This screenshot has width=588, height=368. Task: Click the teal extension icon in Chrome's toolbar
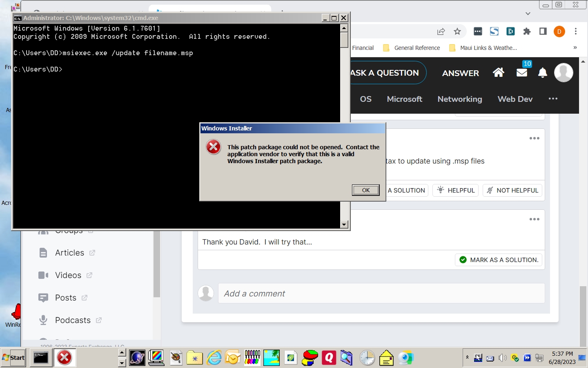click(510, 31)
